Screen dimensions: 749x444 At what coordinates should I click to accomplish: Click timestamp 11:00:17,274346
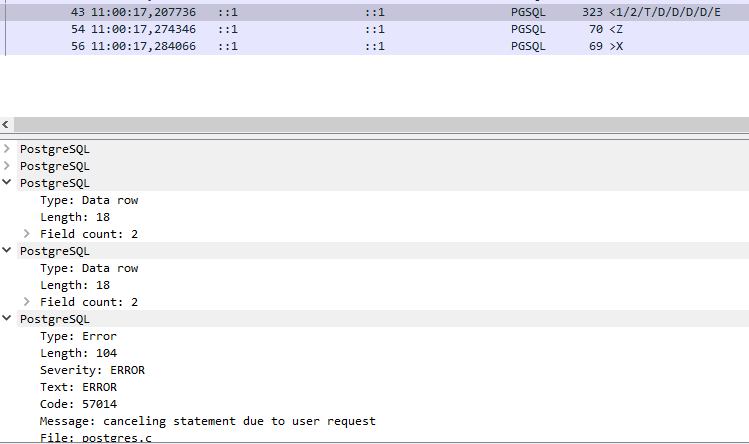point(143,30)
